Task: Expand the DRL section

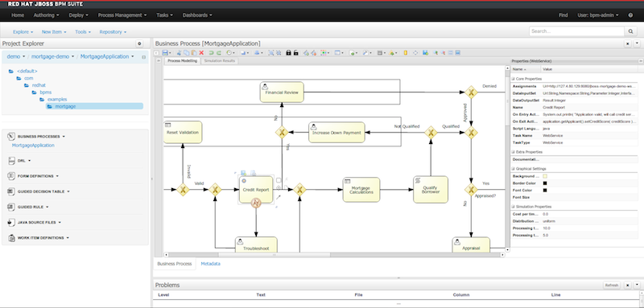Action: tap(24, 161)
